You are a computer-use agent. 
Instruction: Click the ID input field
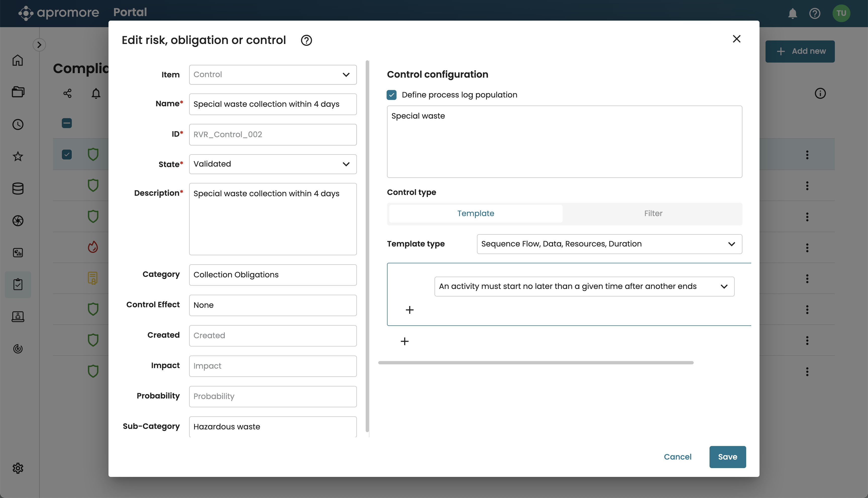coord(273,135)
